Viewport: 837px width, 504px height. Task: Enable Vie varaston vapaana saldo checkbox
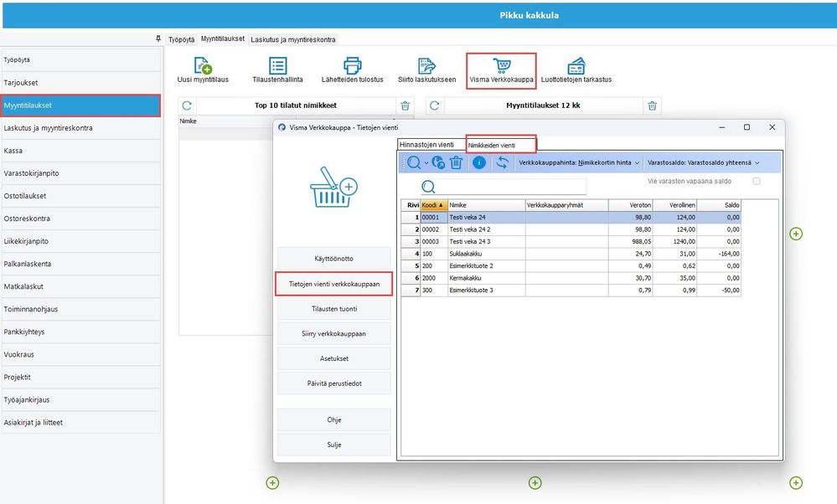point(757,182)
